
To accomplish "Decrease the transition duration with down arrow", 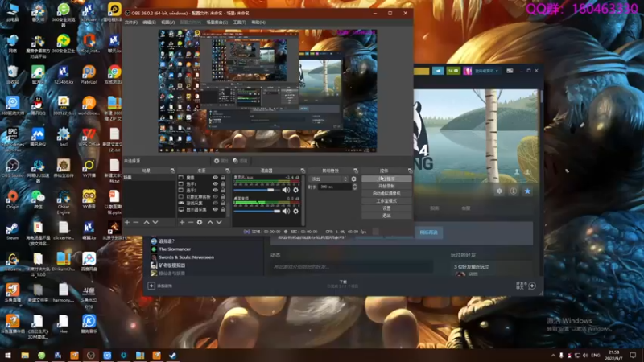I will [x=355, y=188].
